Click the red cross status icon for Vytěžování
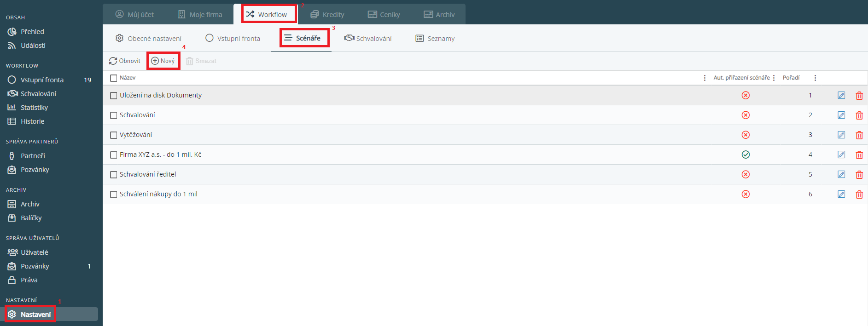Image resolution: width=868 pixels, height=326 pixels. tap(746, 135)
